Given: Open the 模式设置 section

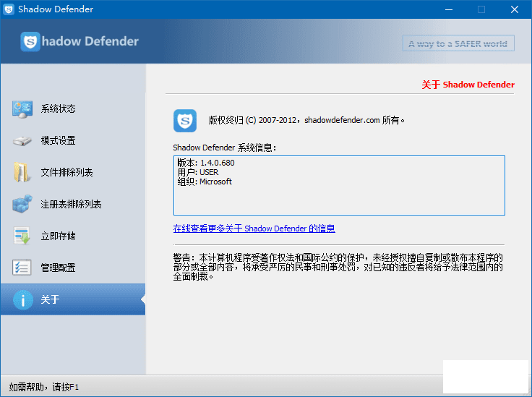Looking at the screenshot, I should [x=73, y=140].
